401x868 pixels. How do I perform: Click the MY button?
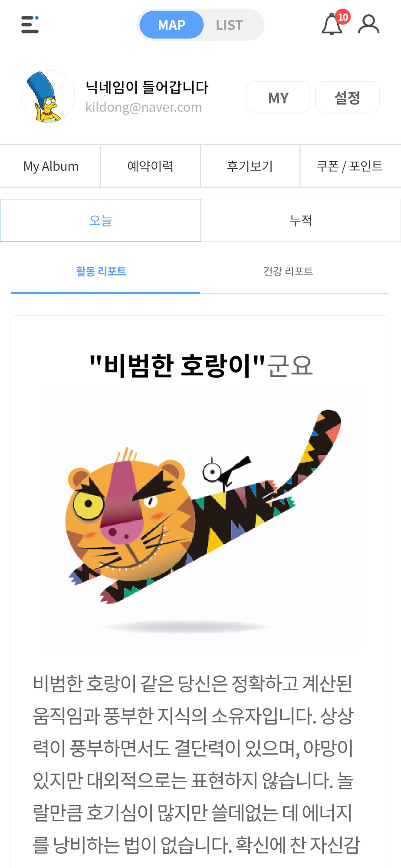[278, 97]
